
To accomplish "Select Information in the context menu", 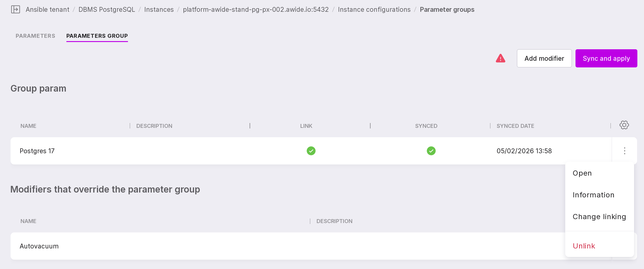I will coord(593,195).
